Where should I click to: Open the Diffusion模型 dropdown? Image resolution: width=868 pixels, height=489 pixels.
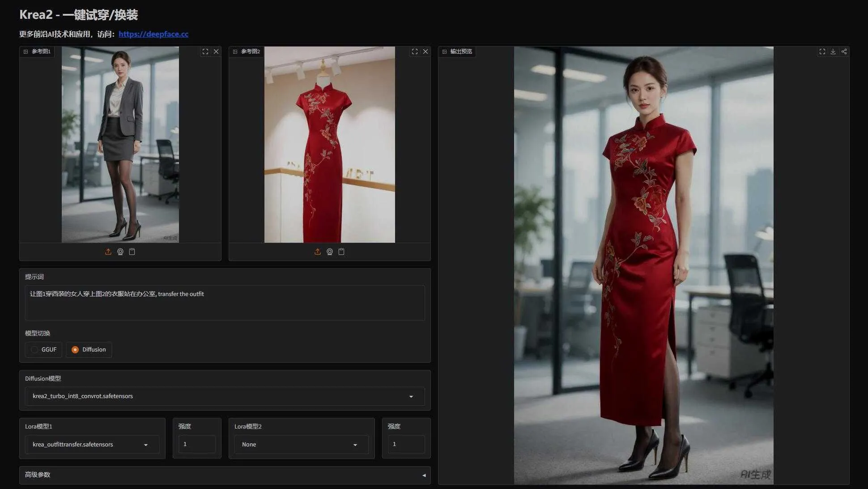tap(225, 396)
